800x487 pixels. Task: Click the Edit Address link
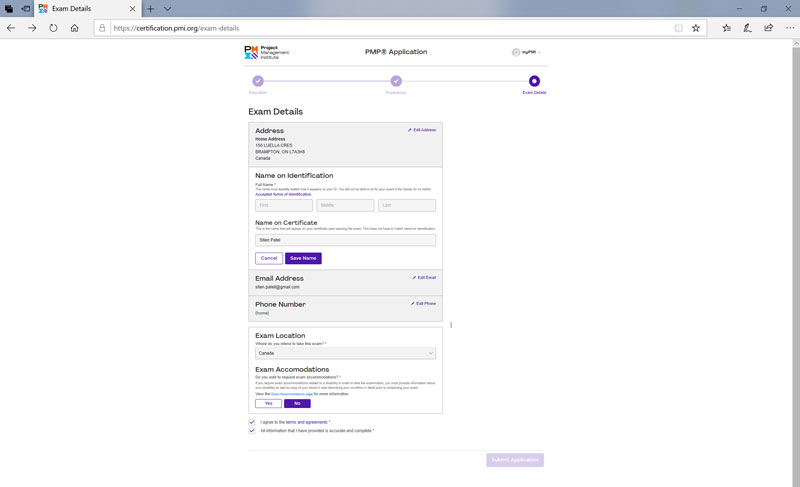tap(422, 130)
